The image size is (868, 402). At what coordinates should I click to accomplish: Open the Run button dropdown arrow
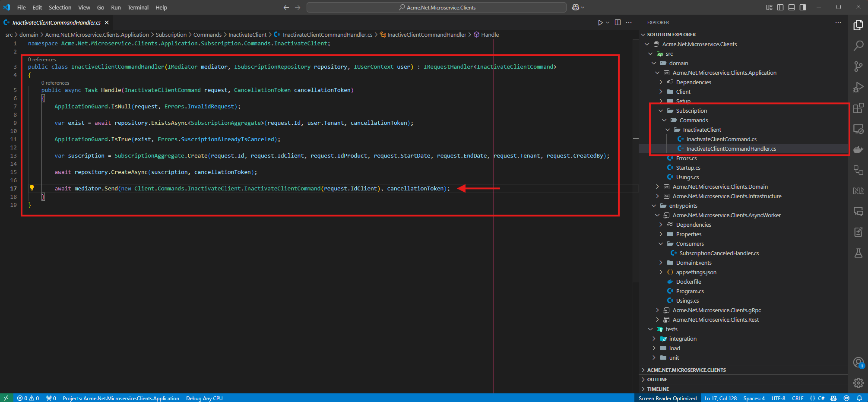point(608,22)
